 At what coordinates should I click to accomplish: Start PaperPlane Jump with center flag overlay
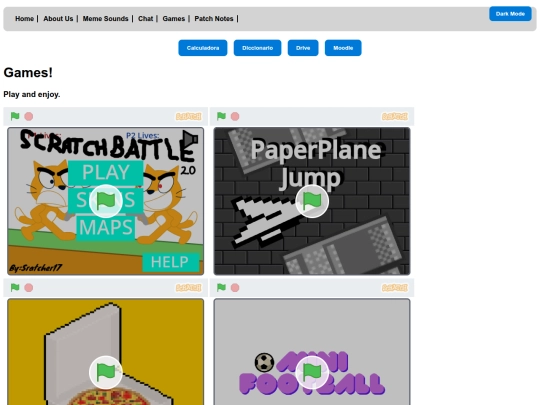click(x=312, y=201)
